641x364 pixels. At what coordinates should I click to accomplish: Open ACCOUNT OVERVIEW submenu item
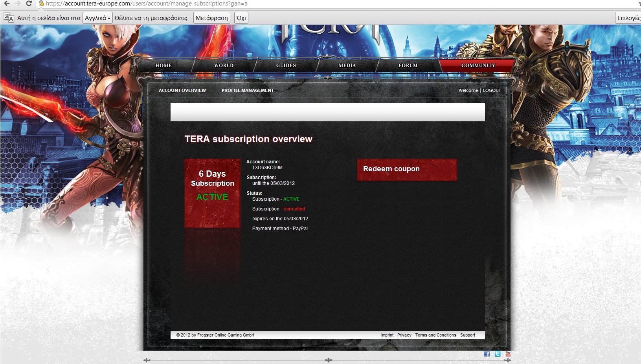point(182,90)
